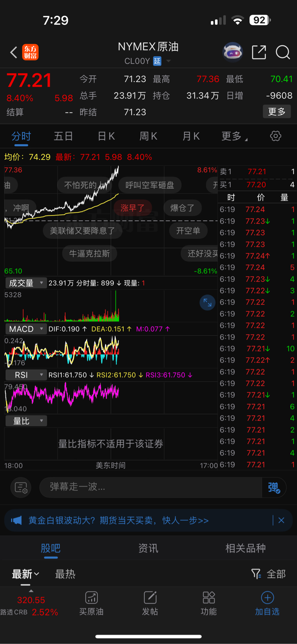Screen dimensions: 297x644
Task: Tap the 发帖 post icon
Action: 150,603
